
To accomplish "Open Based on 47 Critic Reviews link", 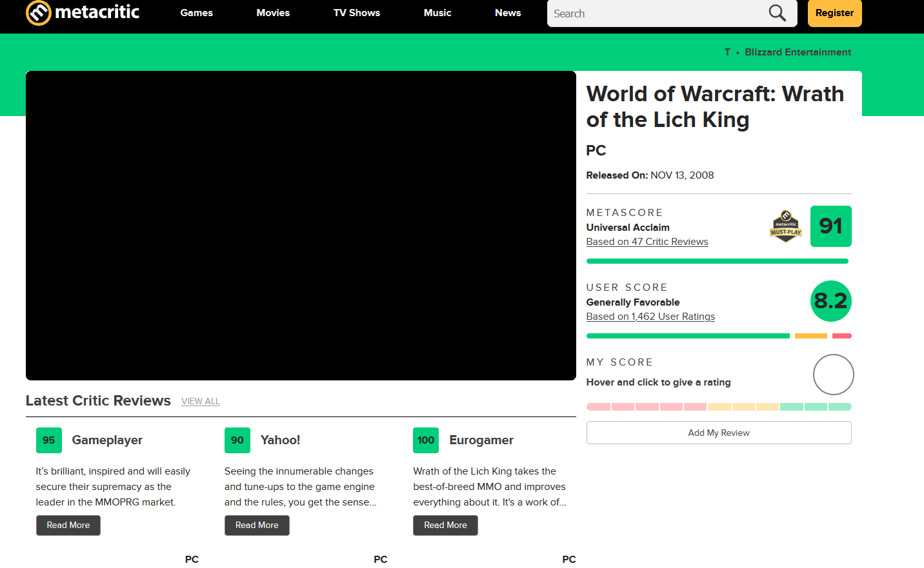I will point(647,242).
